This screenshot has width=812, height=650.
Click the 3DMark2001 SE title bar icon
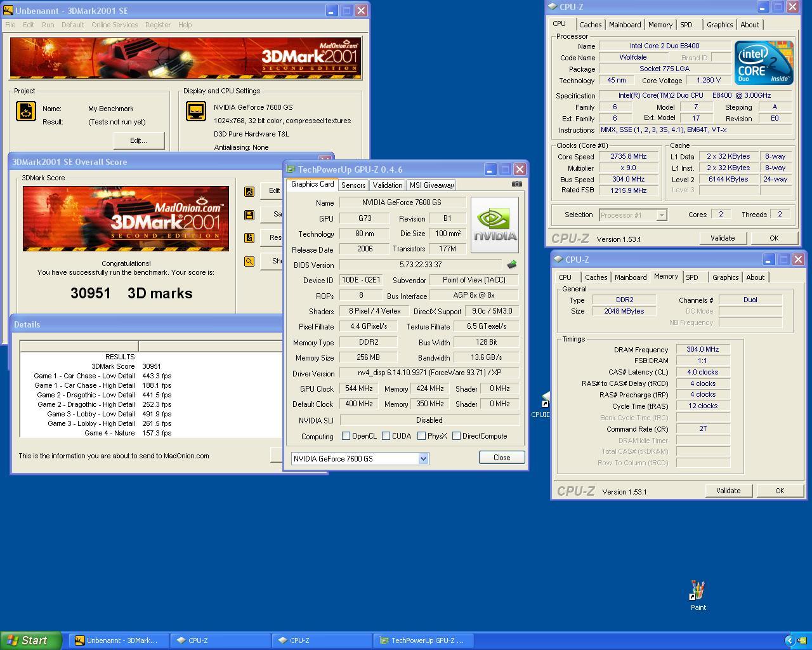8,11
